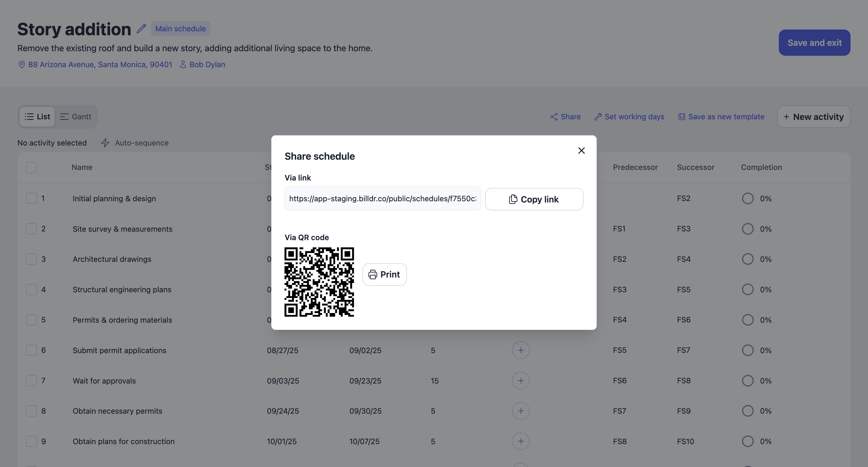Click completion circle for Structural engineering plans
The height and width of the screenshot is (467, 868).
coord(748,290)
